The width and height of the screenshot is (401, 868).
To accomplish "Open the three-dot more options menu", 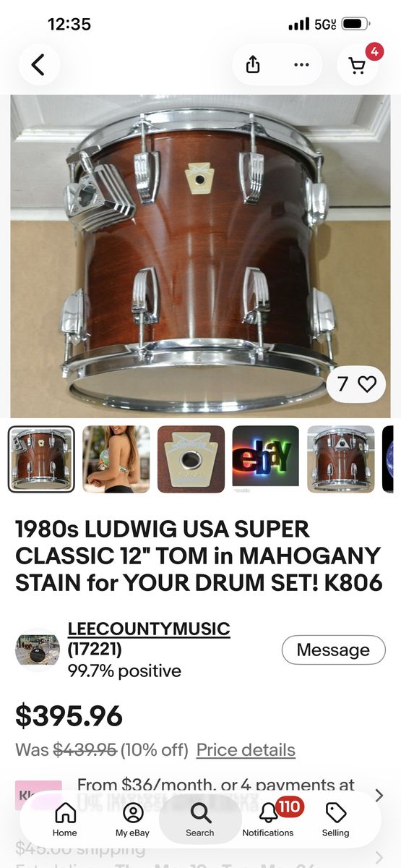I will click(301, 64).
